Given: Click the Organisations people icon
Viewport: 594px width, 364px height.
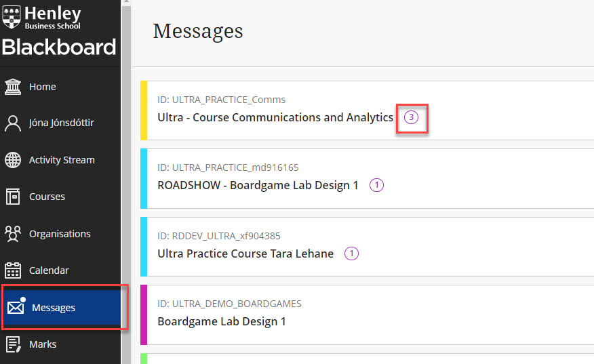Looking at the screenshot, I should coord(13,234).
